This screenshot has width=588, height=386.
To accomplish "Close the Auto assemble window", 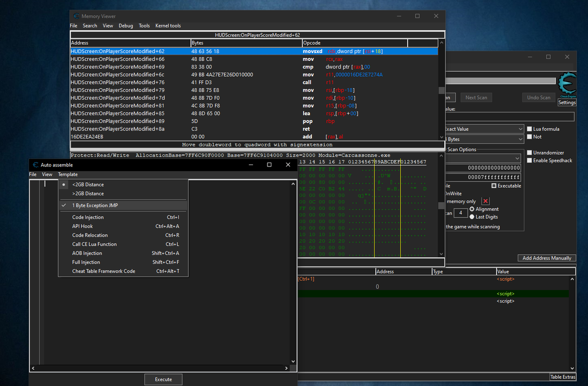I will click(x=288, y=165).
